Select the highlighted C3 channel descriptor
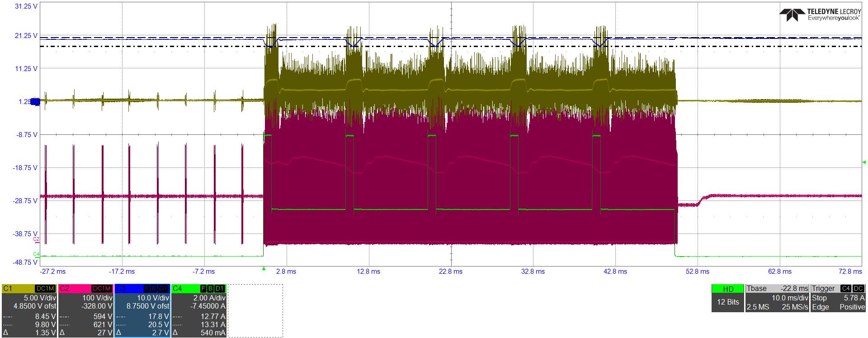 click(142, 311)
